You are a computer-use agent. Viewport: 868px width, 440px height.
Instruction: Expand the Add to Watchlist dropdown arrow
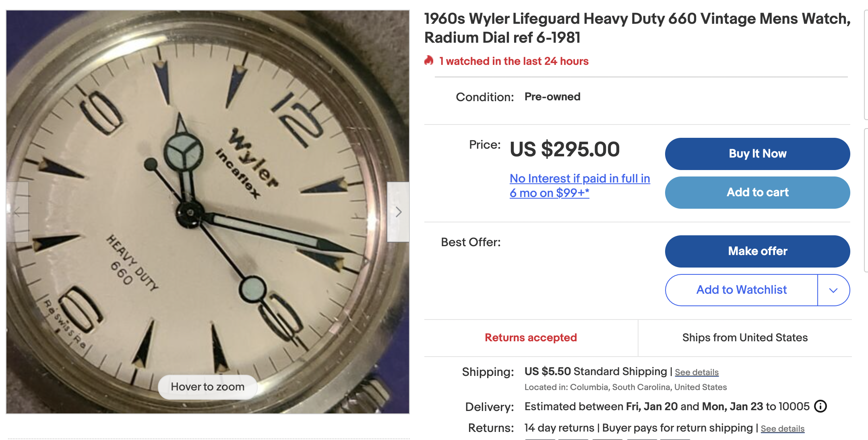833,290
